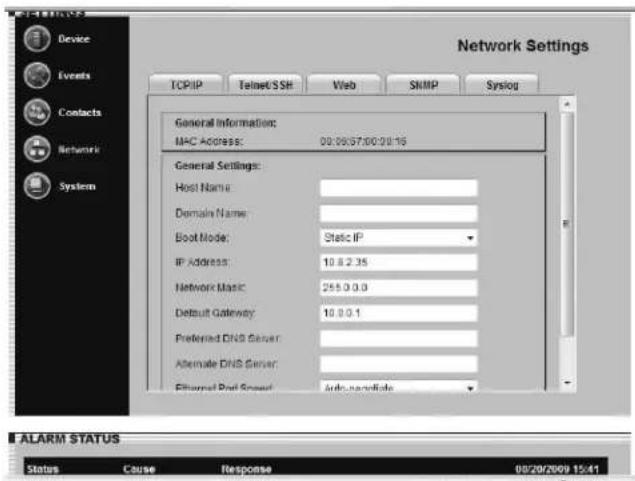Open the Events section icon
635x481 pixels.
click(x=37, y=75)
